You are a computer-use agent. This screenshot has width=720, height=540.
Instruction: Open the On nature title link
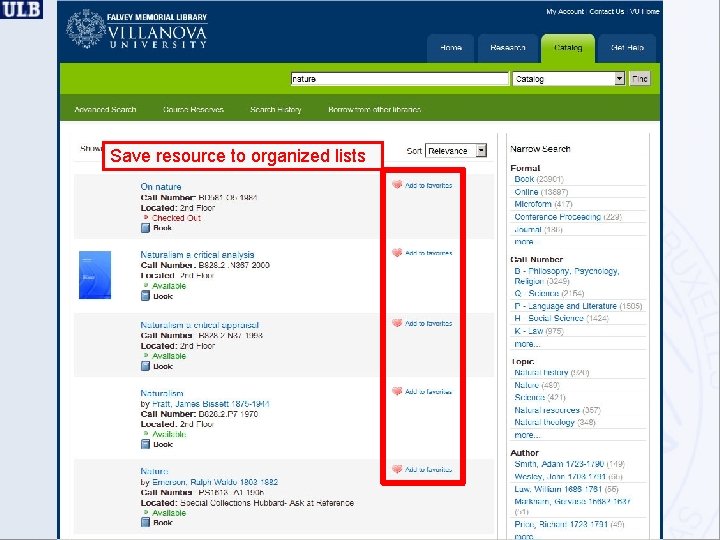tap(161, 186)
